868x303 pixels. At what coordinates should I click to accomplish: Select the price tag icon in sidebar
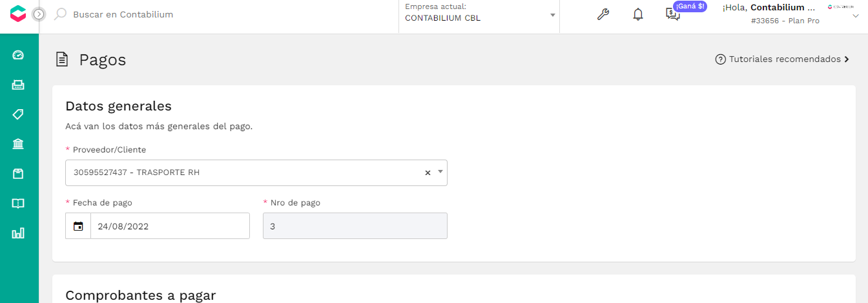point(18,114)
